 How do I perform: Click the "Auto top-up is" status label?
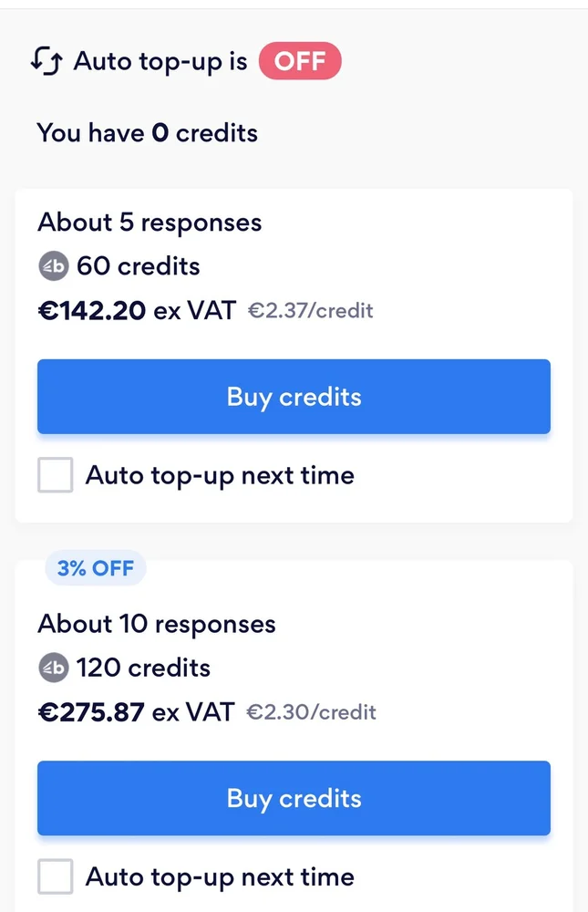[x=160, y=62]
